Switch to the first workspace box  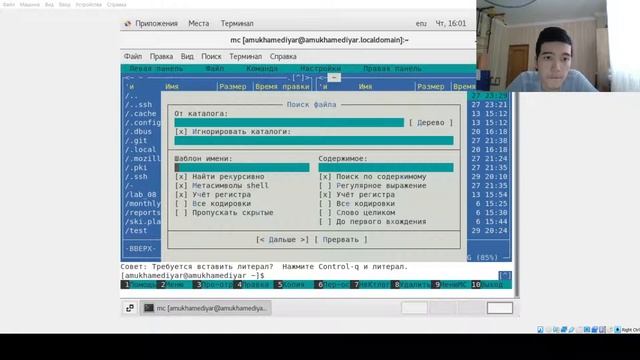(x=414, y=308)
